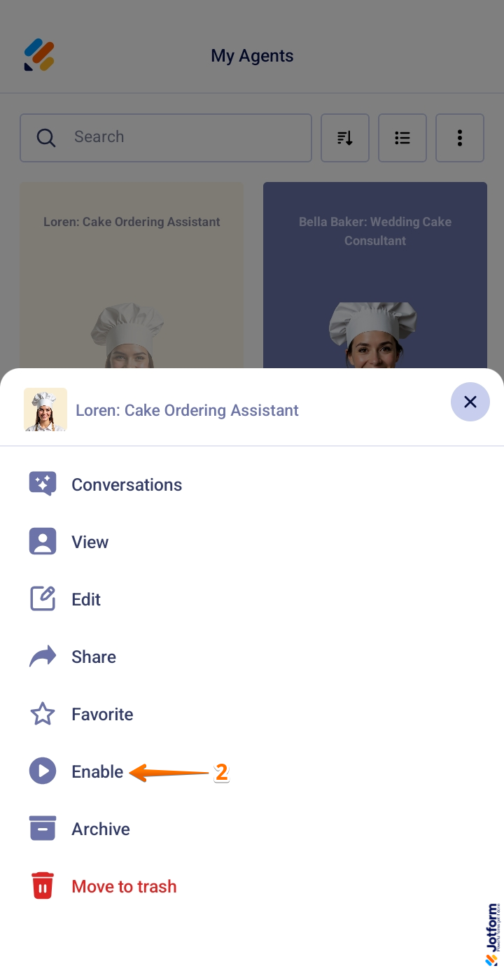Click the Jotform logo in header
504x980 pixels.
(39, 55)
